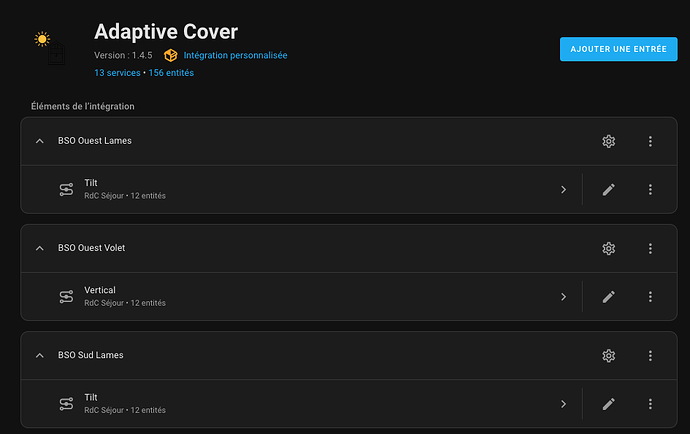This screenshot has height=434, width=690.
Task: Collapse the BSO Sud Lames entry
Action: point(40,356)
